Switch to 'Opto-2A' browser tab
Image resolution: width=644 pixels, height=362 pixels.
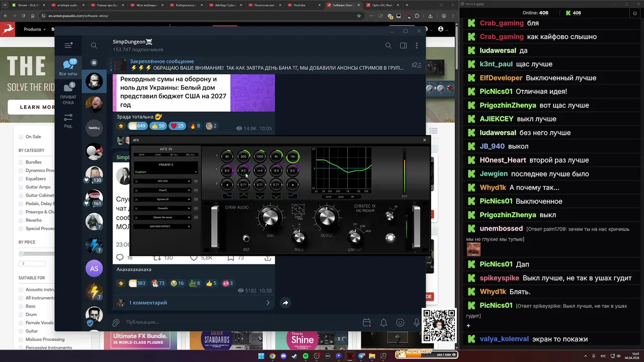tap(382, 5)
